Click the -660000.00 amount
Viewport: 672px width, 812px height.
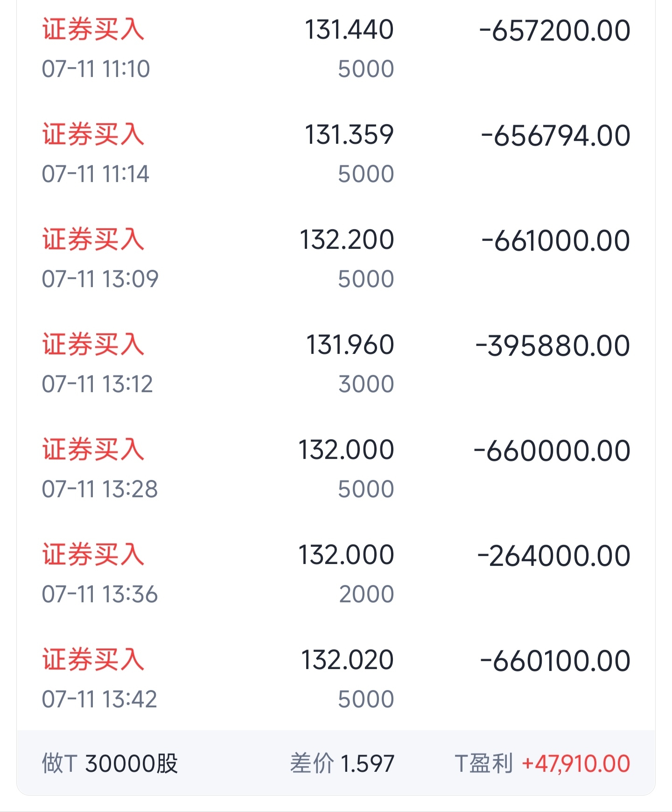[x=552, y=451]
